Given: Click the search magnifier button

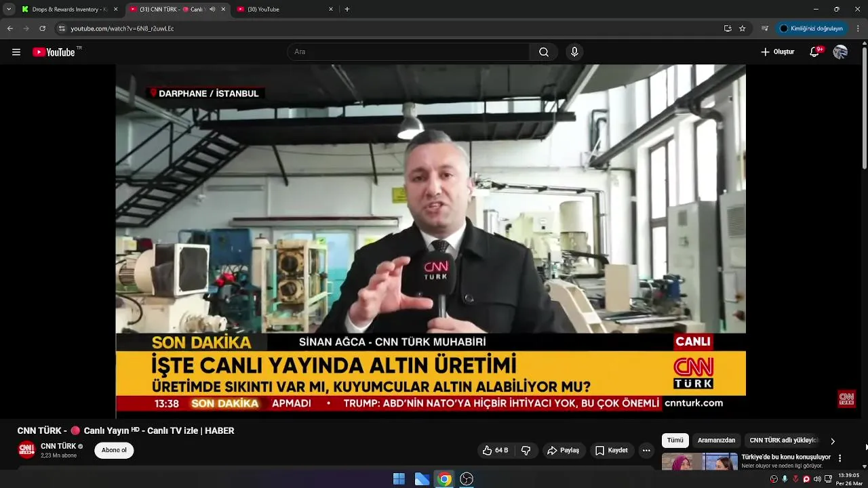Looking at the screenshot, I should 544,52.
